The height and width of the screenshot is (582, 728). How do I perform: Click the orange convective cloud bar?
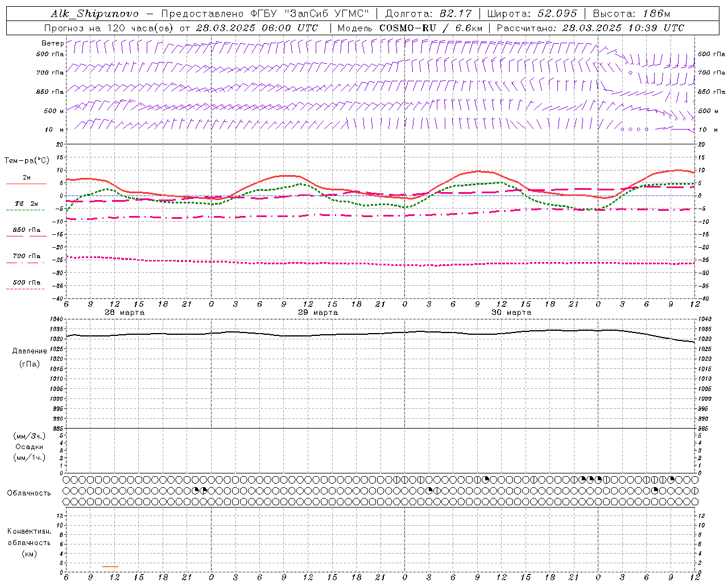[x=110, y=566]
